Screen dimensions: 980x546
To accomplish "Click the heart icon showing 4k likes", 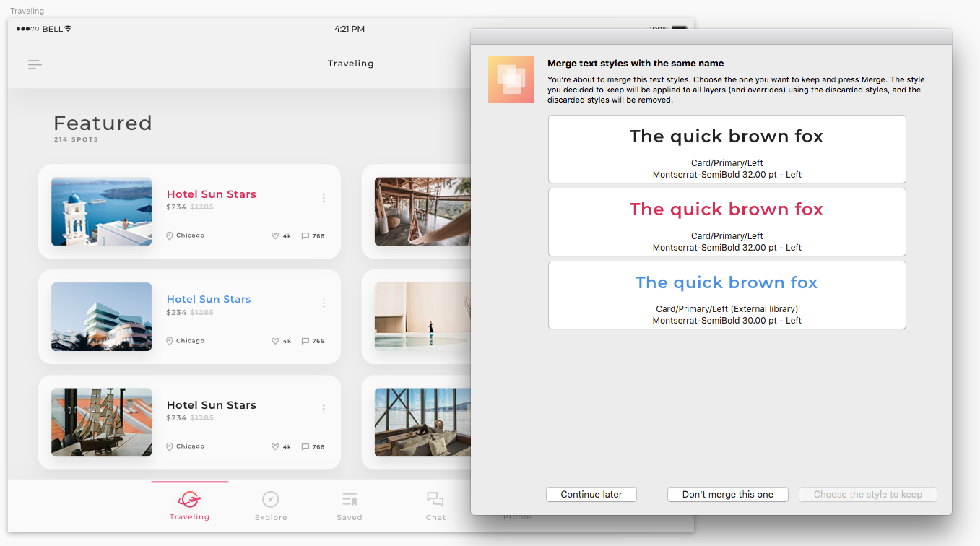I will point(275,235).
